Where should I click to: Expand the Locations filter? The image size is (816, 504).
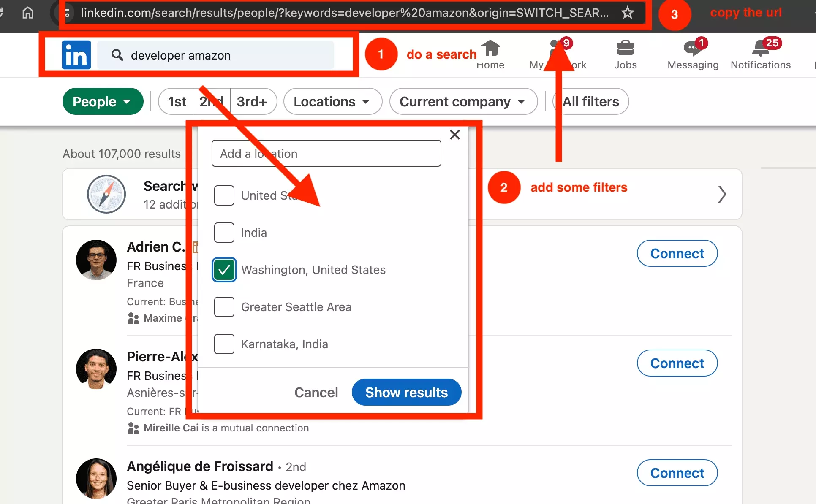332,101
